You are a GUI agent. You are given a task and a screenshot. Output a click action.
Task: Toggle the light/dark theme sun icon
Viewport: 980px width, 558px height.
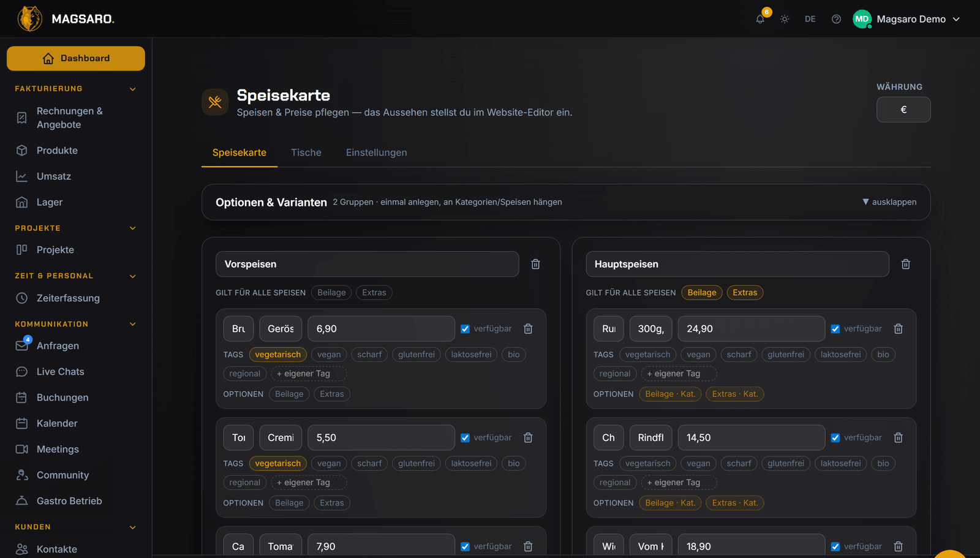pyautogui.click(x=785, y=19)
